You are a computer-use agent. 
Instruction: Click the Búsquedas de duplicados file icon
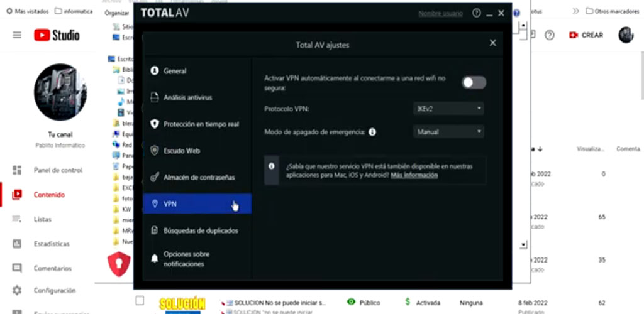click(155, 230)
